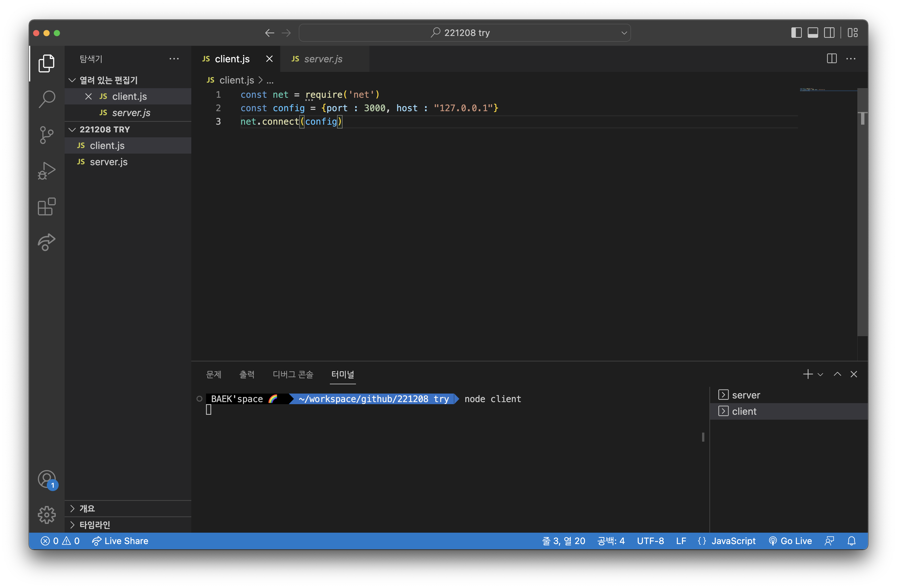Select the server terminal in list
This screenshot has height=588, width=897.
pyautogui.click(x=746, y=395)
